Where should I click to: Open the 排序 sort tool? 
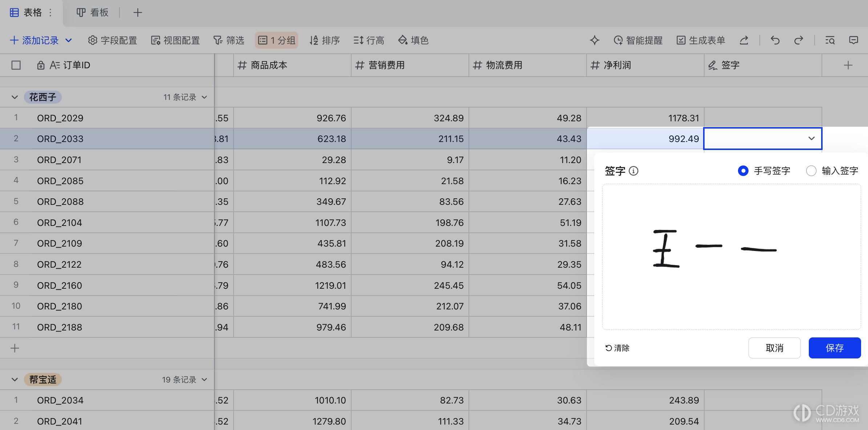point(324,40)
